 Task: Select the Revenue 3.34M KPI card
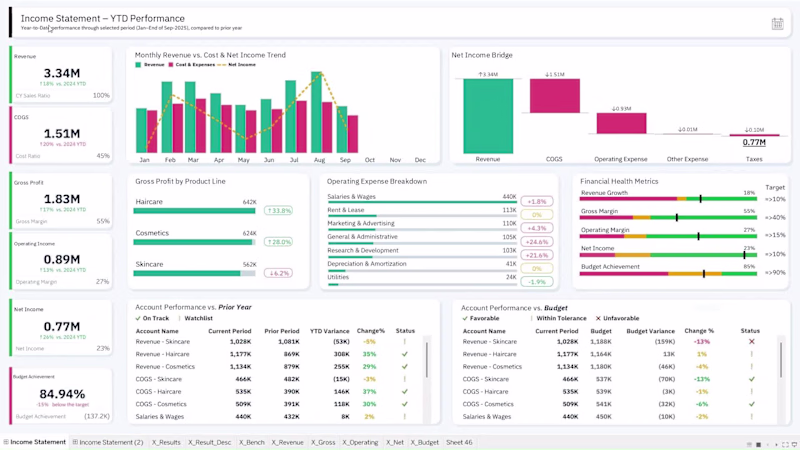tap(61, 75)
